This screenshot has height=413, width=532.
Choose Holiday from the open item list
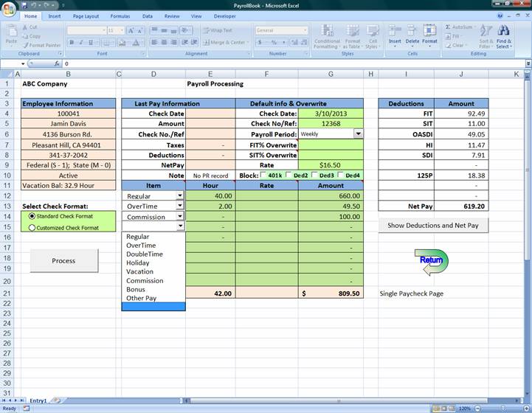click(x=138, y=263)
